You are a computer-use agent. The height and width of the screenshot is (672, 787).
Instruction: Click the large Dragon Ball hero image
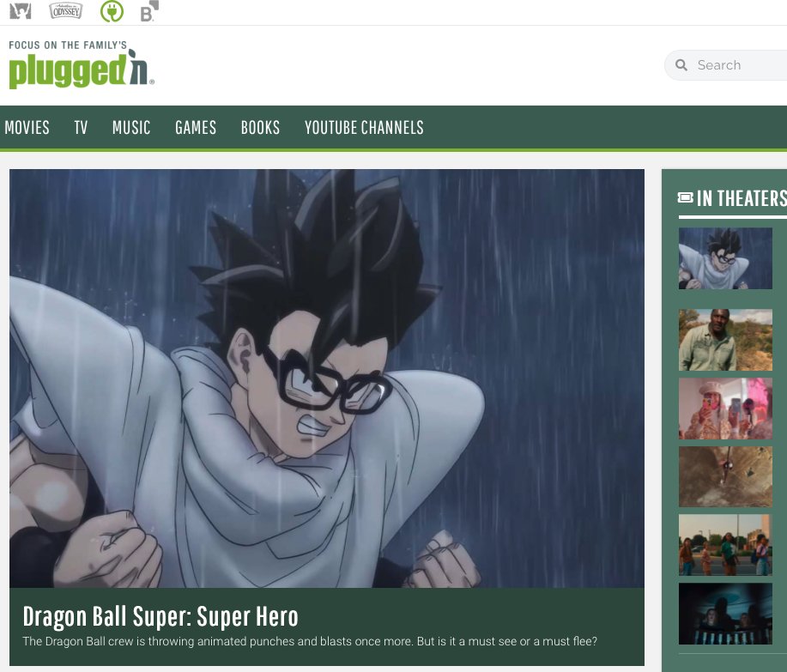pyautogui.click(x=326, y=378)
